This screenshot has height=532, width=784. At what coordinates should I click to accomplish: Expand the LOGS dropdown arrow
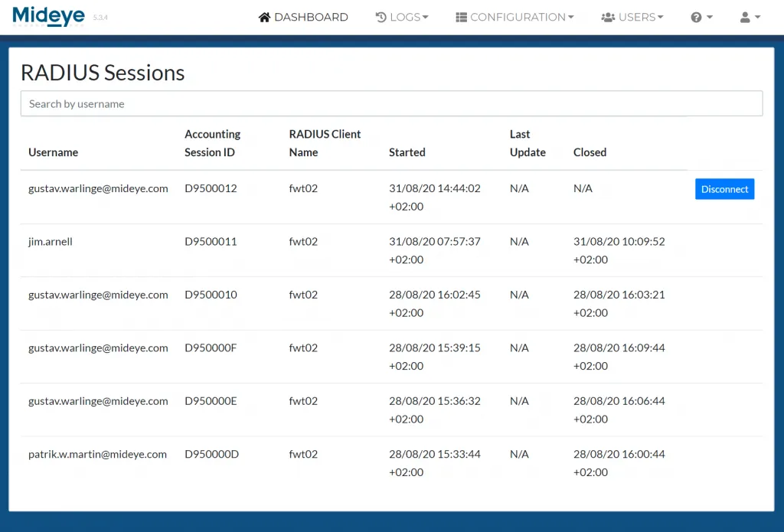click(424, 17)
